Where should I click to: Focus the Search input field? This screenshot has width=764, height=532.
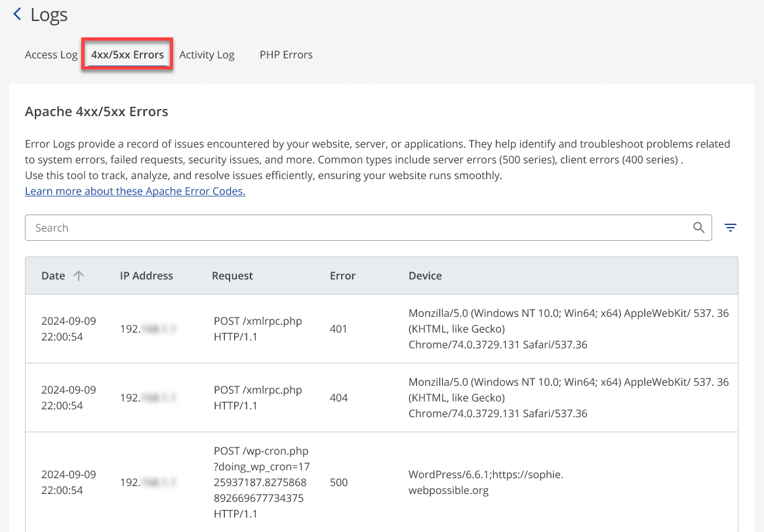354,228
